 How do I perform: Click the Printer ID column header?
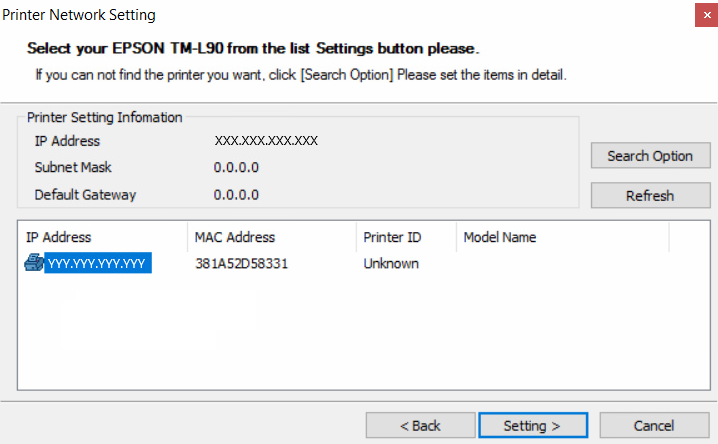404,237
